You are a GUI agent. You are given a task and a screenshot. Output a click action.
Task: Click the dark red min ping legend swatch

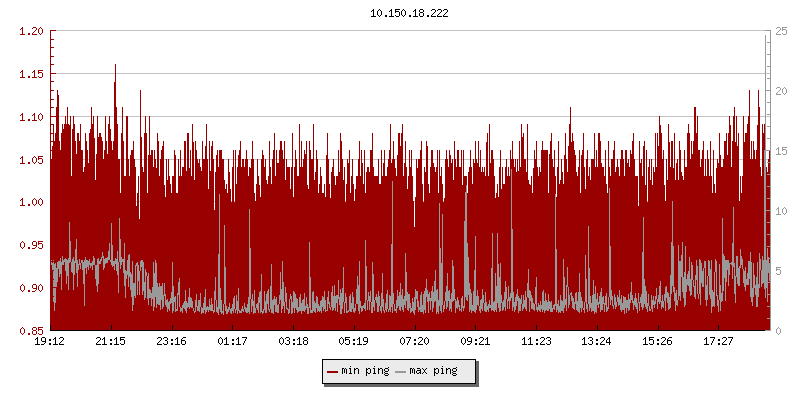click(332, 372)
